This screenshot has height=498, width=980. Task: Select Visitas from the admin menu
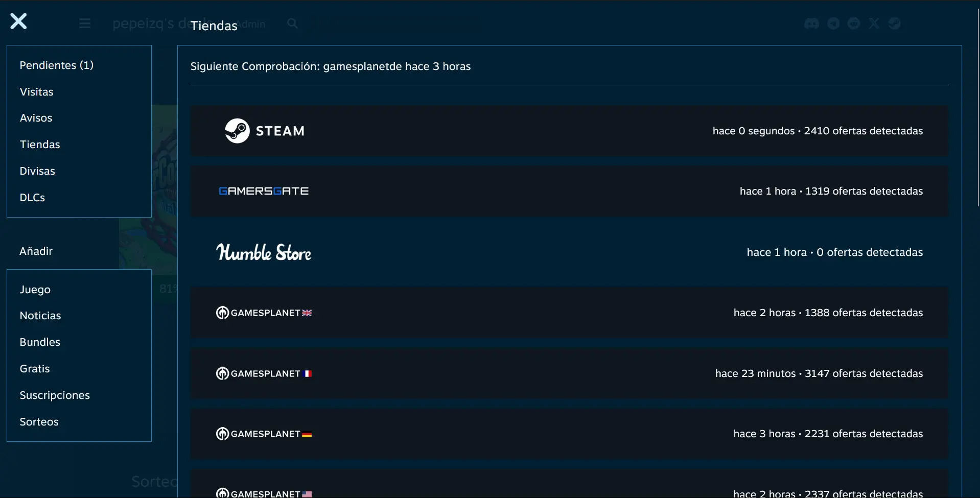[37, 92]
